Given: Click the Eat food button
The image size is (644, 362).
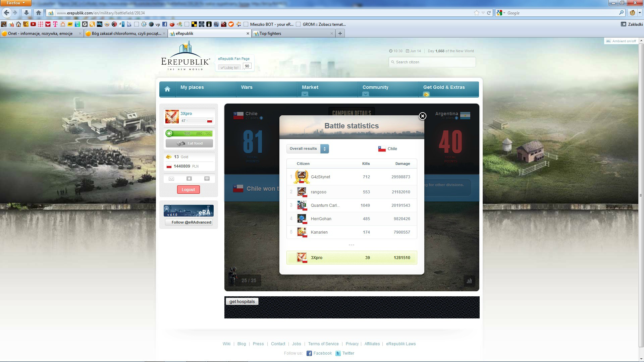Looking at the screenshot, I should pyautogui.click(x=189, y=143).
